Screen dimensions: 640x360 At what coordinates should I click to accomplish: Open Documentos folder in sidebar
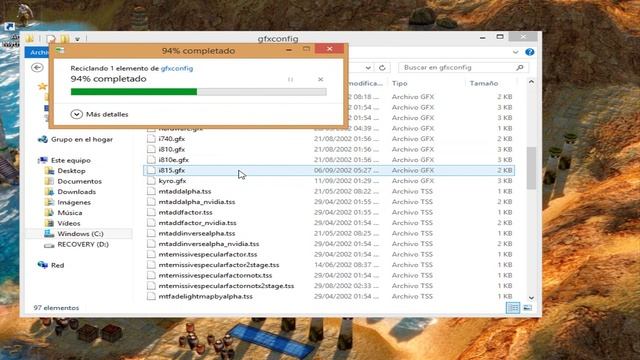pos(79,181)
